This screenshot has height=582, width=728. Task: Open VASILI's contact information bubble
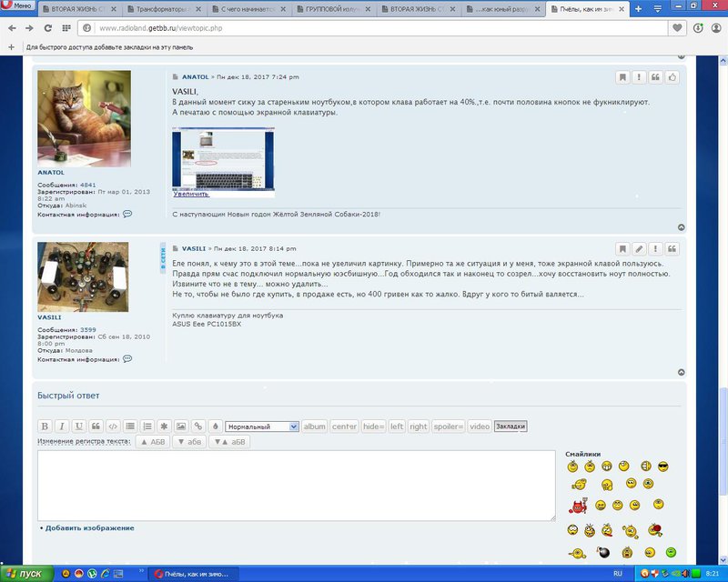[127, 359]
